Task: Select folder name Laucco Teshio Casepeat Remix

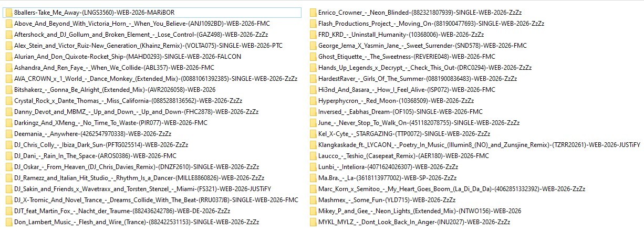Action: coord(403,156)
